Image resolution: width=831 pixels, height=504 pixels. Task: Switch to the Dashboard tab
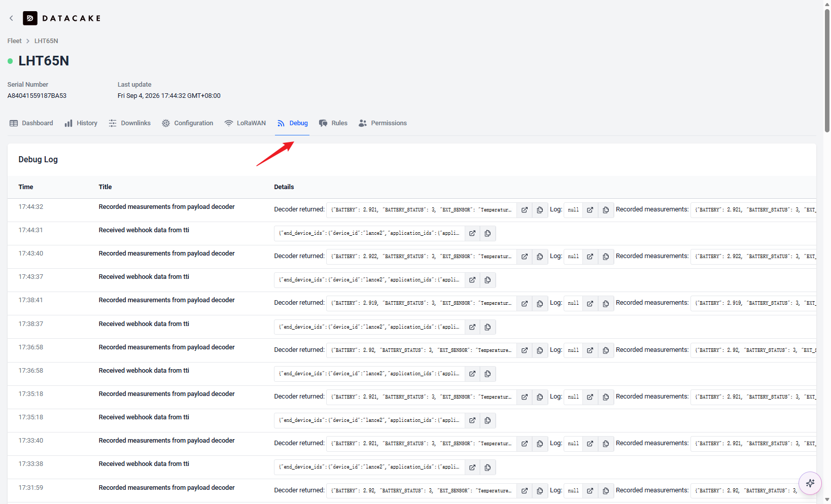click(31, 123)
